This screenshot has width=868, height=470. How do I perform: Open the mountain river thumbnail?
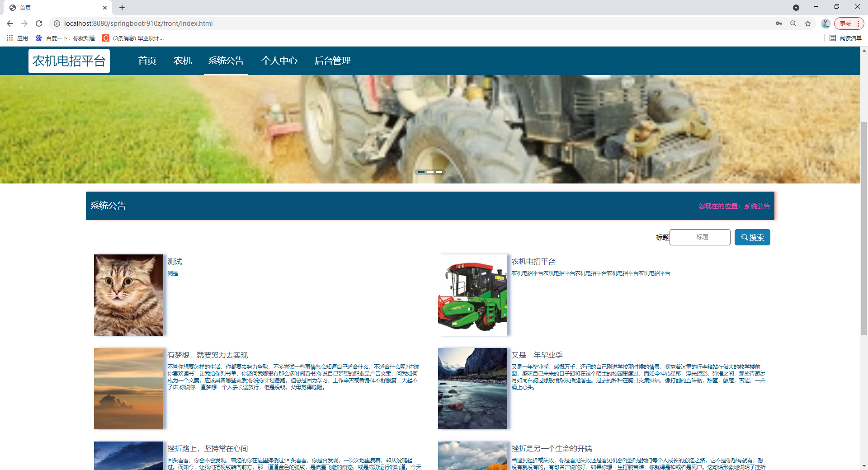point(472,389)
